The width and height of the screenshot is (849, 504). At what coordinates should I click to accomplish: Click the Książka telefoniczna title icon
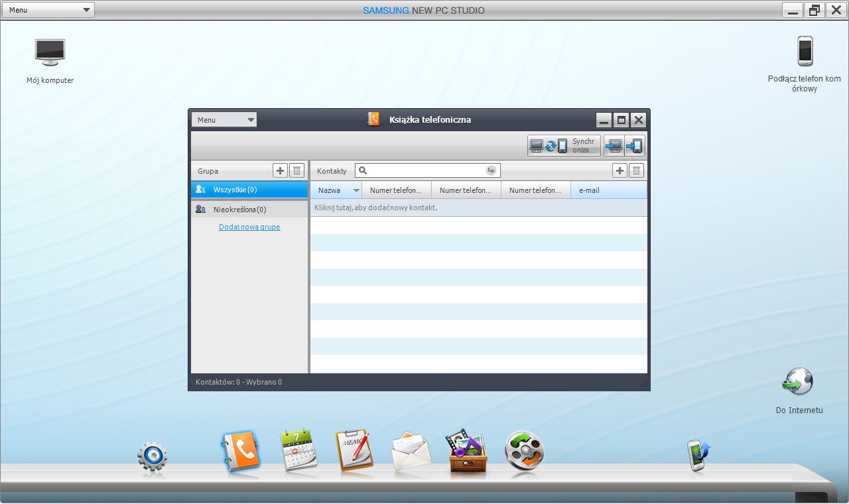click(x=374, y=119)
